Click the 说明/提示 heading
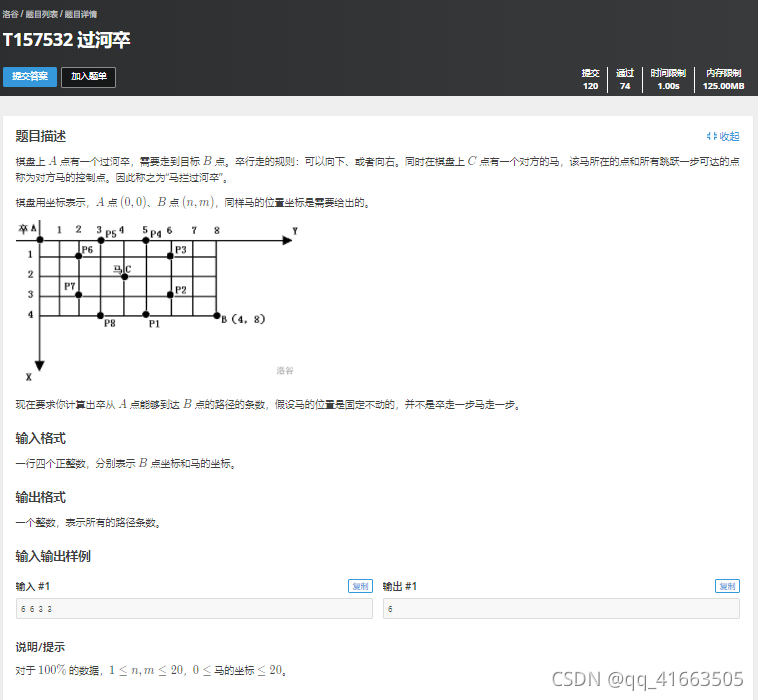 (x=40, y=647)
